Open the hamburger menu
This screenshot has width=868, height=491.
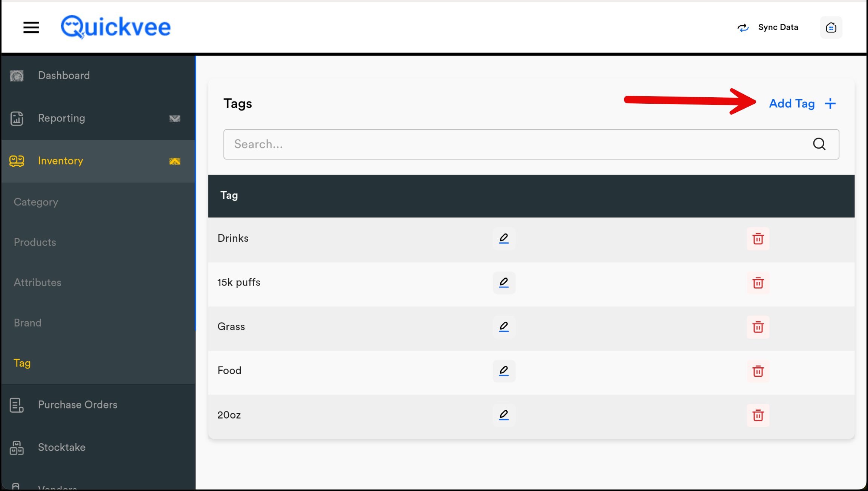tap(31, 28)
